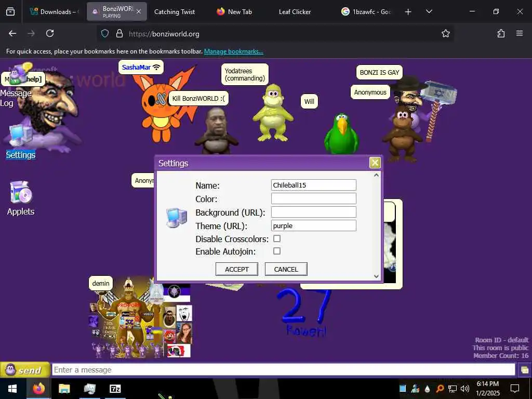Viewport: 532px width, 399px height.
Task: Tick the Disable Crosscolors checkbox
Action: [x=277, y=238]
